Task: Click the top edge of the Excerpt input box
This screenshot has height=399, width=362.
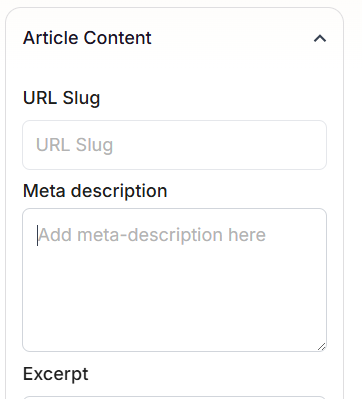Action: pyautogui.click(x=174, y=397)
